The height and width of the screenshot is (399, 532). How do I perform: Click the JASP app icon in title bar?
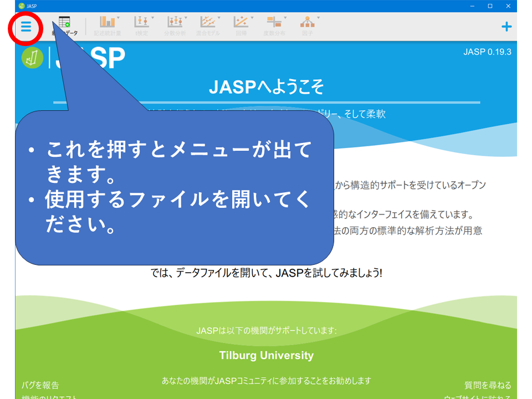tap(22, 6)
